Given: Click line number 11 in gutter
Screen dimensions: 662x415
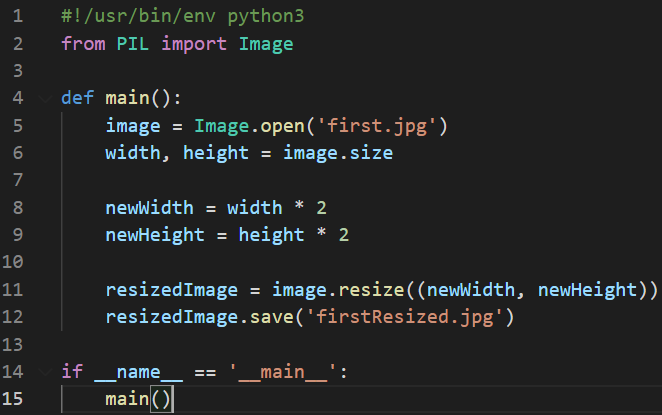Looking at the screenshot, I should [x=13, y=290].
